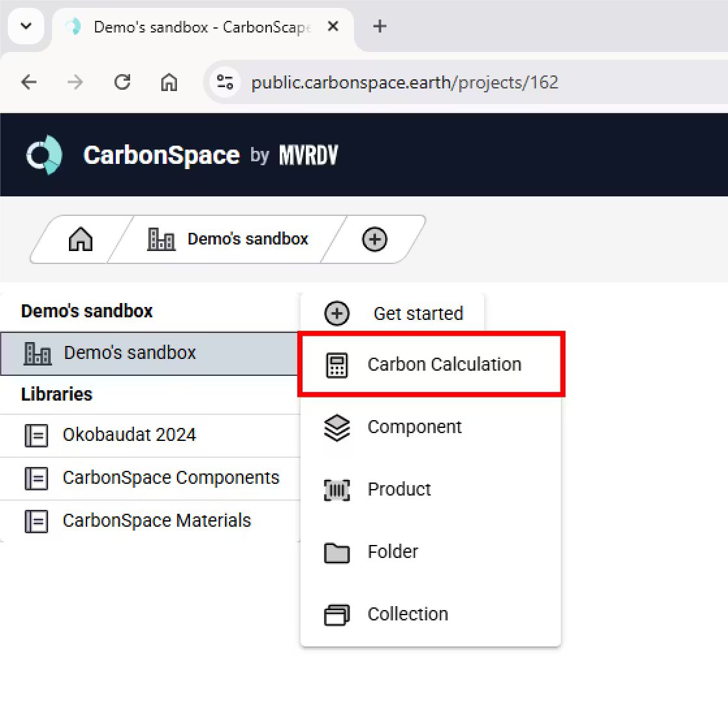The width and height of the screenshot is (728, 703).
Task: Open Okobaudat 2024 library
Action: (x=129, y=435)
